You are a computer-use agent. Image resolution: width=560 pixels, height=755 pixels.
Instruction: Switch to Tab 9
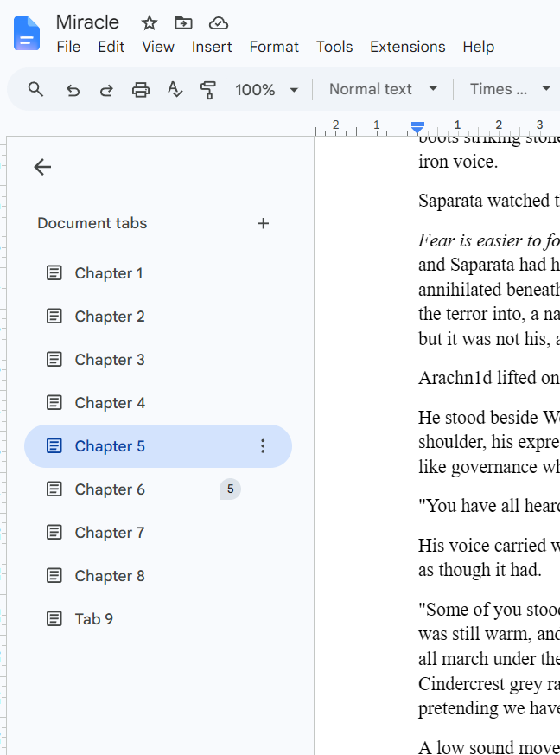[158, 618]
